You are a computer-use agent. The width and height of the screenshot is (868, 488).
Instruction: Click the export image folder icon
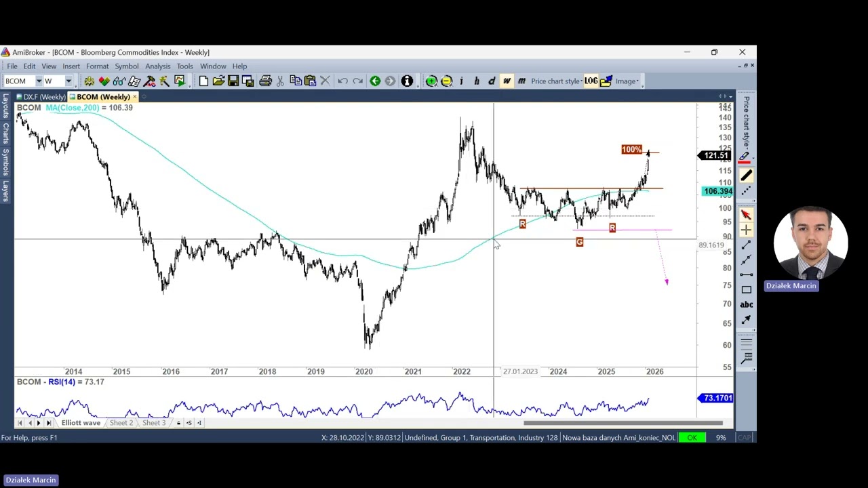coord(606,81)
